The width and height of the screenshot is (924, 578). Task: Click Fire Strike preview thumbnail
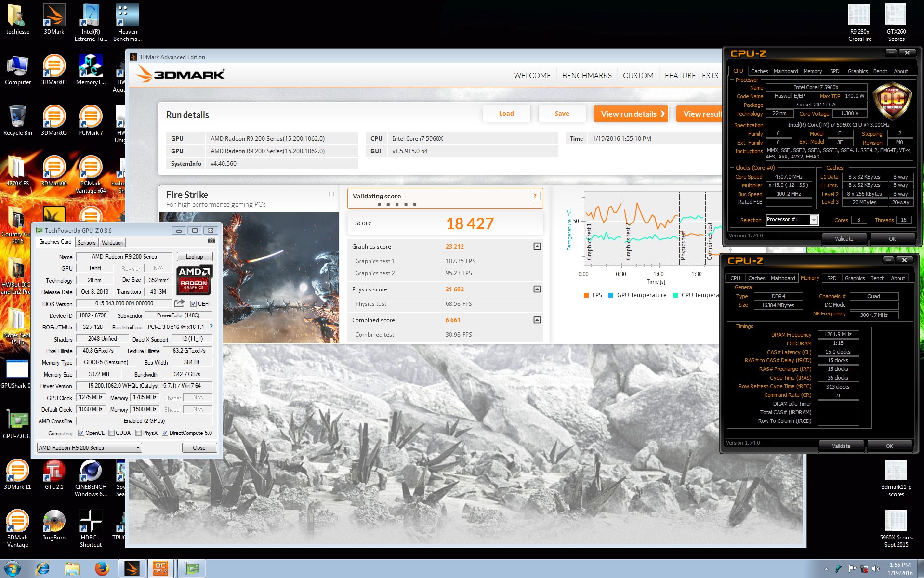click(249, 278)
